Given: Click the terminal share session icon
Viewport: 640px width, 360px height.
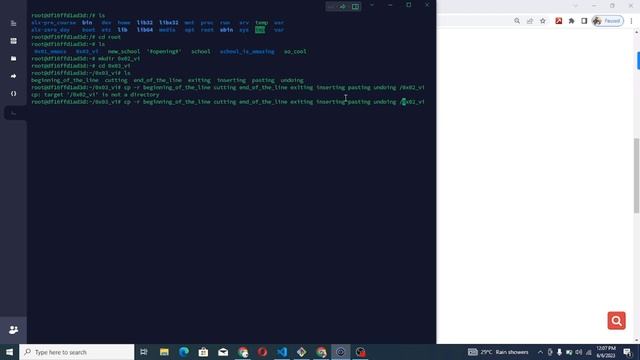Looking at the screenshot, I should point(343,7).
